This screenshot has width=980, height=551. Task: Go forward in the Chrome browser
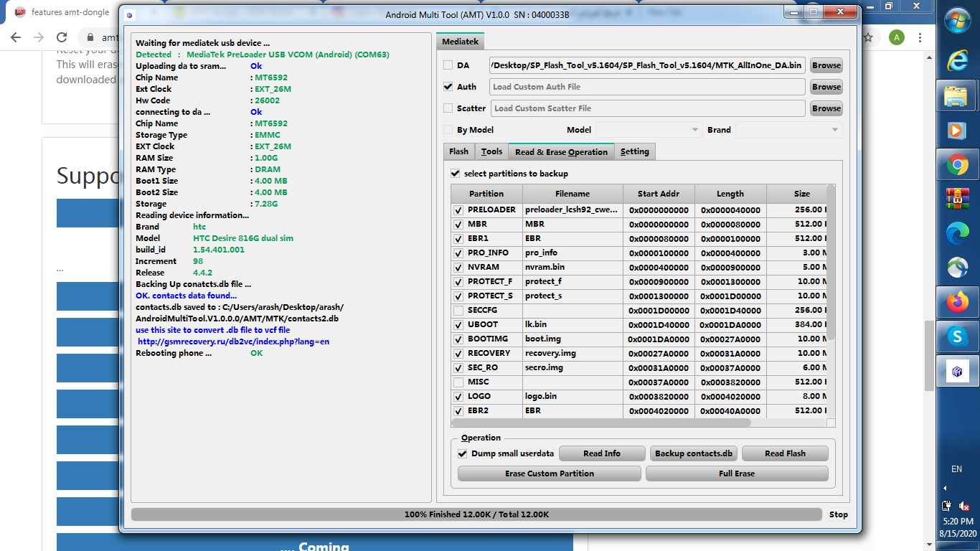(39, 37)
